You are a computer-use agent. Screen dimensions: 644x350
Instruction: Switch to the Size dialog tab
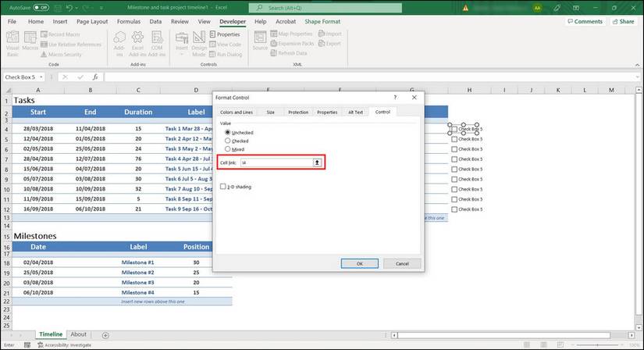[271, 112]
